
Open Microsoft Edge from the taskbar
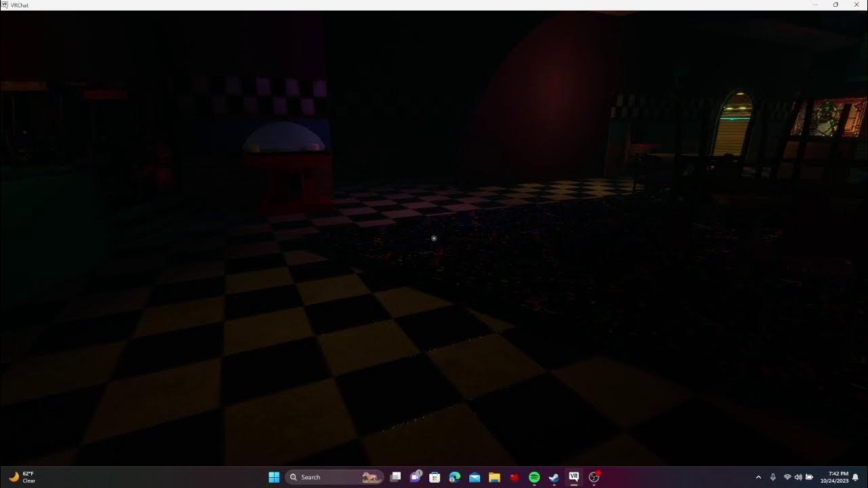coord(455,477)
